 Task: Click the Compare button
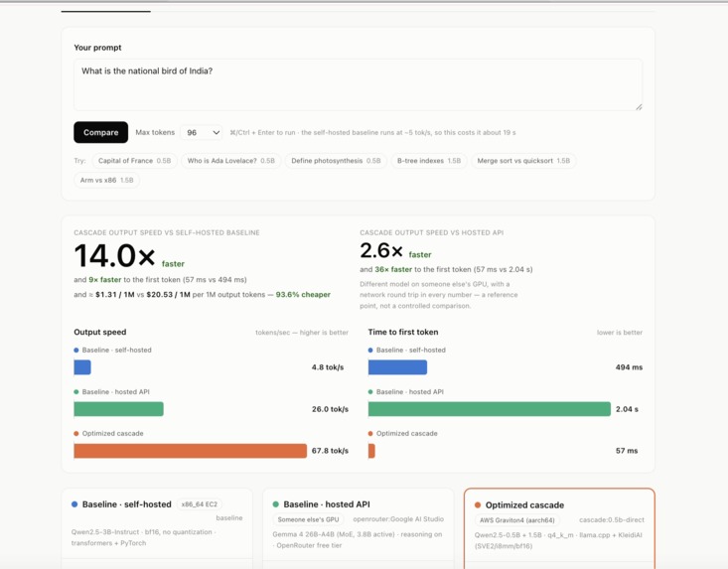100,132
